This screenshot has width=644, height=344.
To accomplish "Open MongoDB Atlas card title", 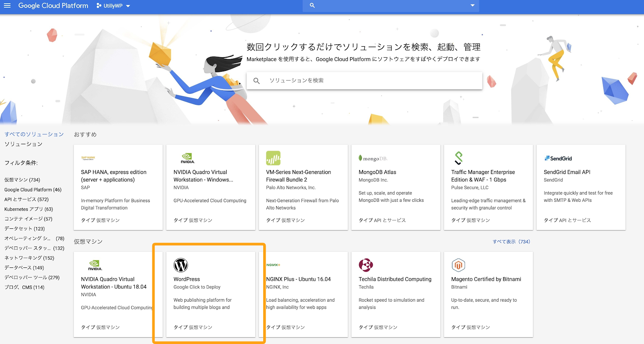I will pos(378,172).
